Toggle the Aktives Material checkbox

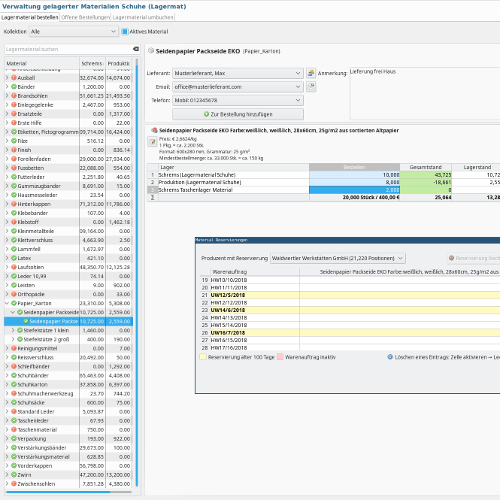pos(125,32)
